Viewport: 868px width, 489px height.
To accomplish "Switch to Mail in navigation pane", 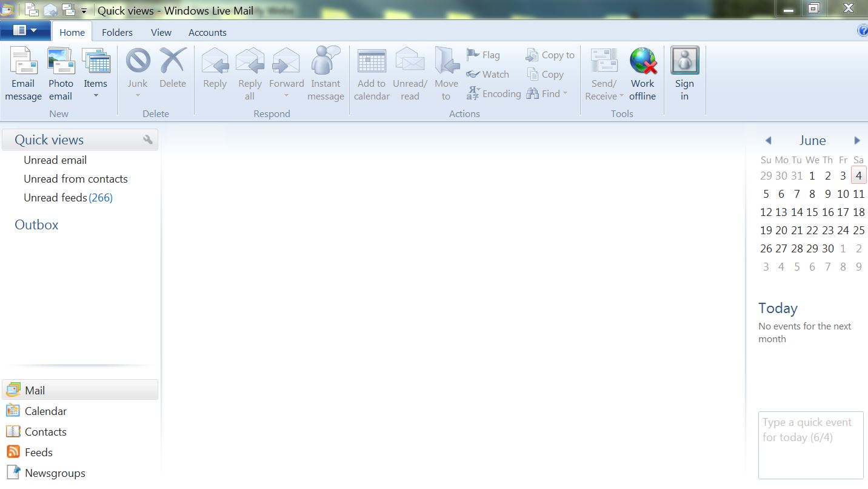I will tap(80, 390).
